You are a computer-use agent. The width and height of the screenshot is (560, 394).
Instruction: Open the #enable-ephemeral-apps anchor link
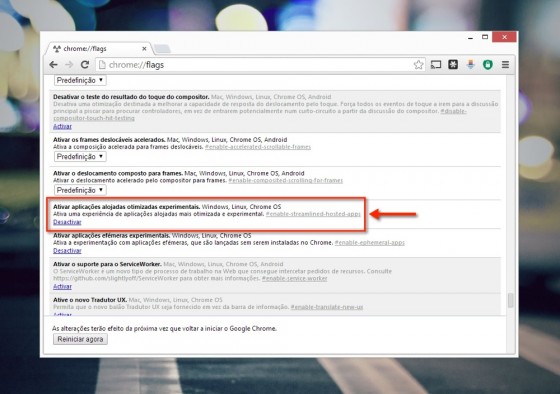click(370, 243)
